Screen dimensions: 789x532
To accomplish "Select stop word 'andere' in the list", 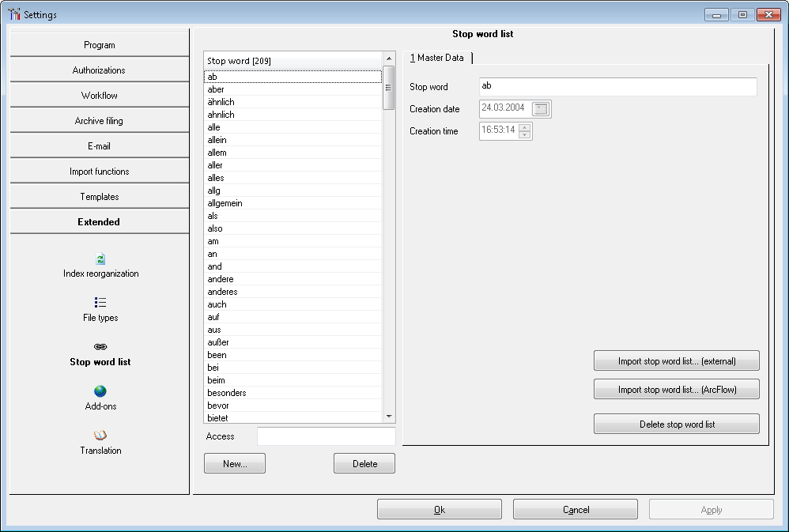I will pos(293,279).
